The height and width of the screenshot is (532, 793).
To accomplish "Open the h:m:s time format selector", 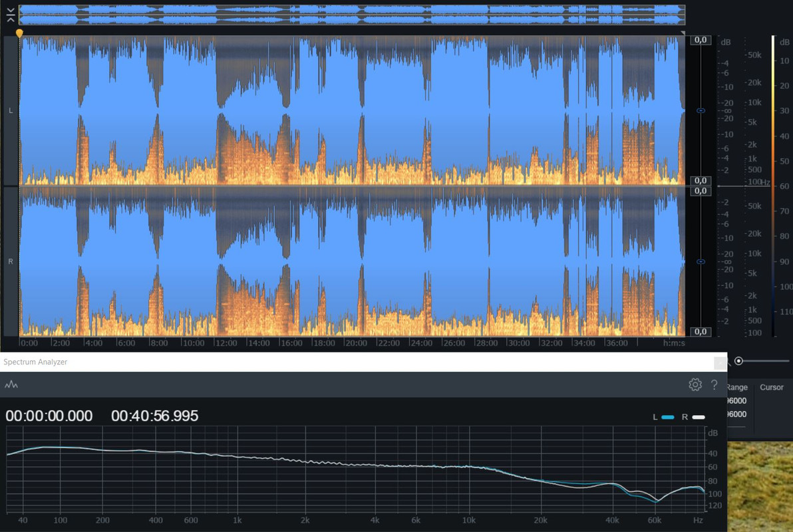I will coord(674,343).
